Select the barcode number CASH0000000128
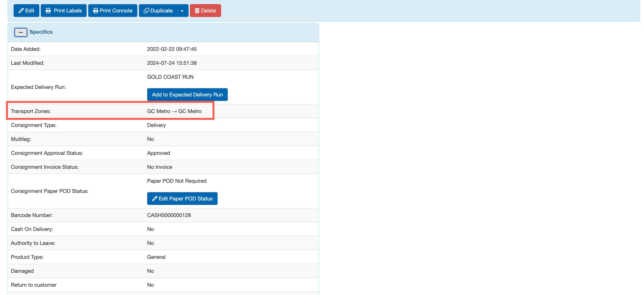The width and height of the screenshot is (644, 295). (169, 215)
